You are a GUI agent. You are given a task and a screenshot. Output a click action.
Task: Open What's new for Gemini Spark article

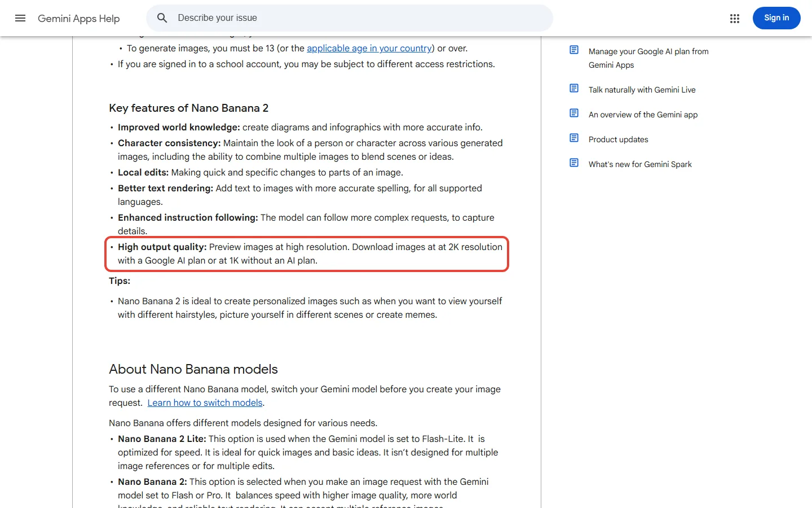640,164
